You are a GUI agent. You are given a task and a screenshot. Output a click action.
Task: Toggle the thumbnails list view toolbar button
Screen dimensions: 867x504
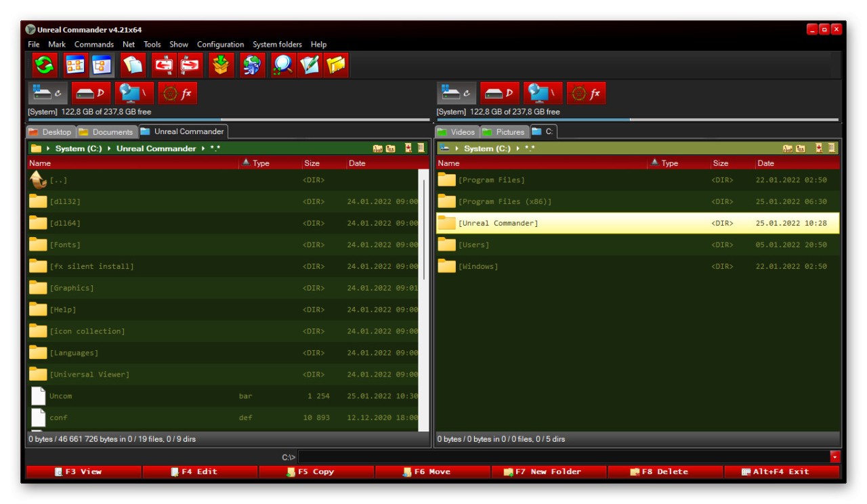[75, 65]
